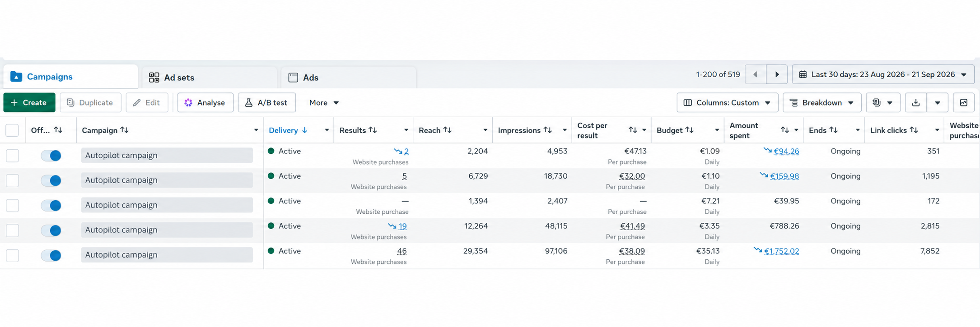The width and height of the screenshot is (980, 327).
Task: Start an A/B test
Action: click(x=266, y=102)
